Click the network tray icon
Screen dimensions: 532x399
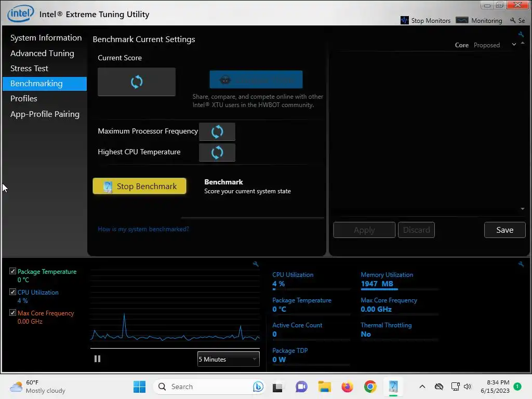[455, 387]
